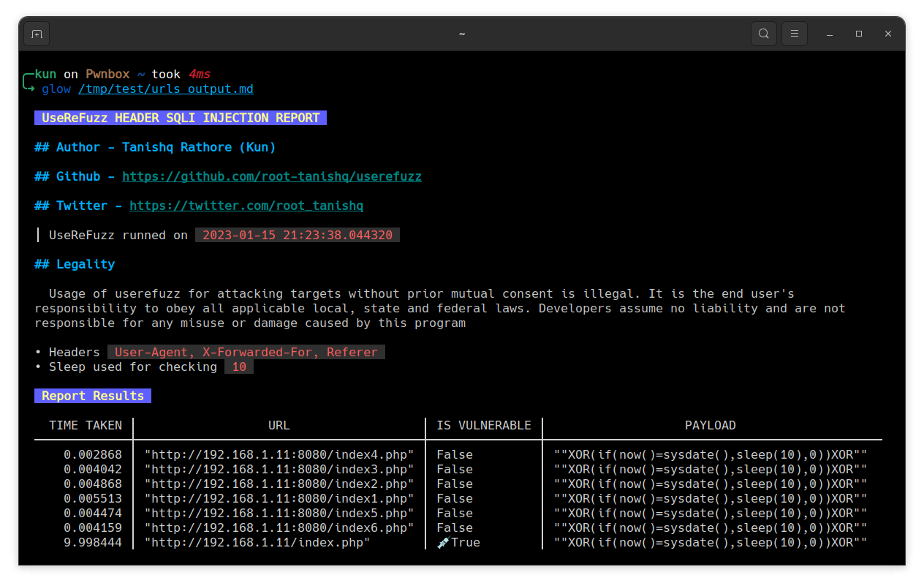Screen dimensions: 924x586
Task: Click the headers list User-Agent, X-Forwarded-For, Referer
Action: point(246,352)
